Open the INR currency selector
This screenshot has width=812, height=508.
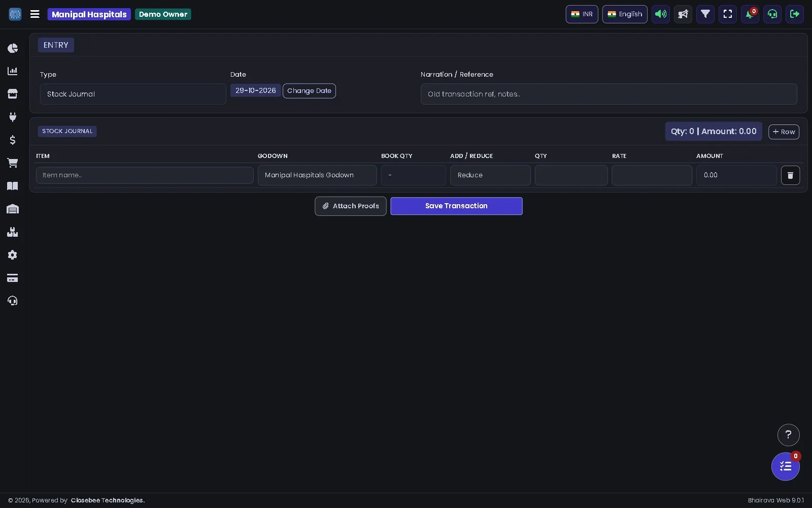coord(582,14)
